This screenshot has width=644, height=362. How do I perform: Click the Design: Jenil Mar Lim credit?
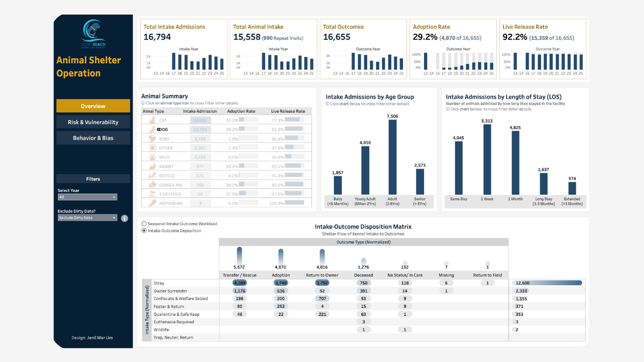pos(92,338)
